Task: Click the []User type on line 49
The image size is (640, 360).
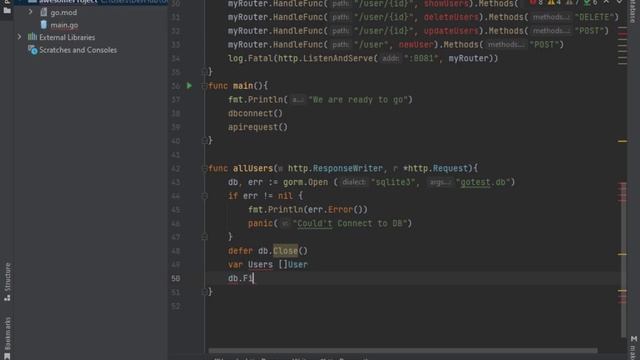Action: 293,265
